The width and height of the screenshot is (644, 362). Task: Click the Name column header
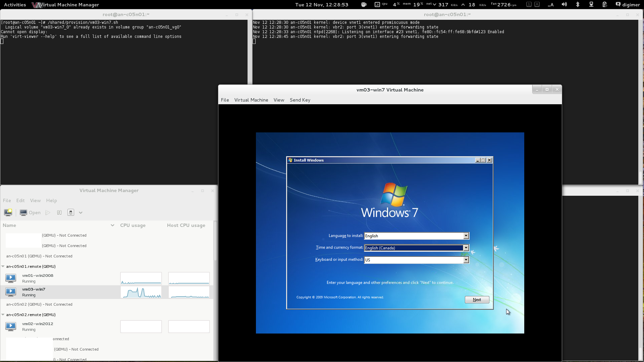click(x=59, y=225)
